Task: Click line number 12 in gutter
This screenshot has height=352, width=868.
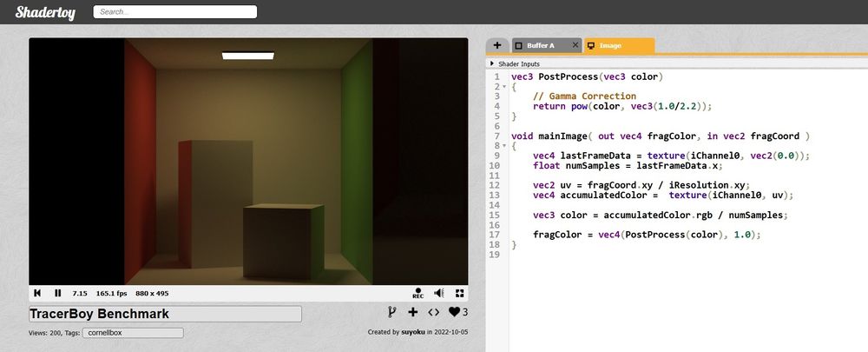Action: (495, 185)
